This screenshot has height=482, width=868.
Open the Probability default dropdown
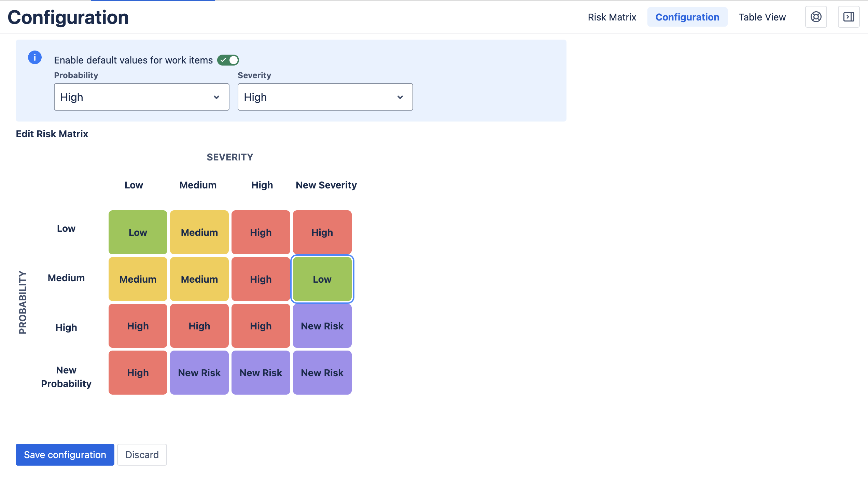pos(141,97)
